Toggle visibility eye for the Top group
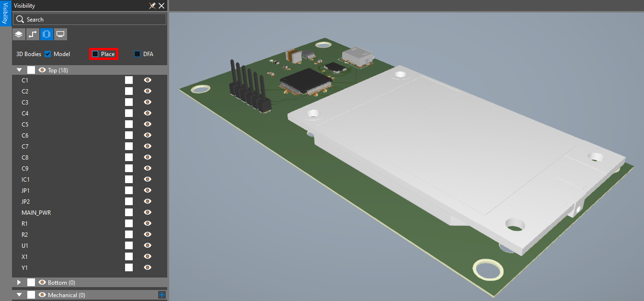The width and height of the screenshot is (644, 301). point(42,69)
